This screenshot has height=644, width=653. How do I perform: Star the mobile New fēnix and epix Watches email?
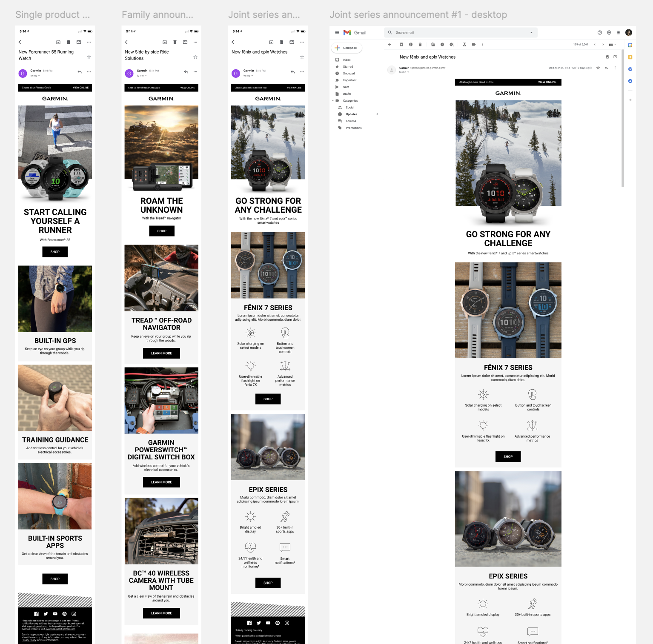tap(302, 57)
